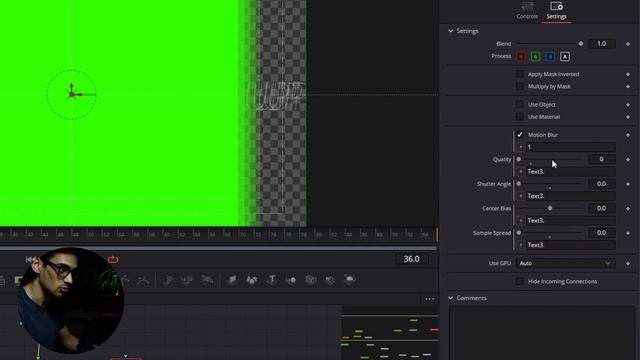640x360 pixels.
Task: Open the Use GPU Auto dropdown
Action: (566, 263)
